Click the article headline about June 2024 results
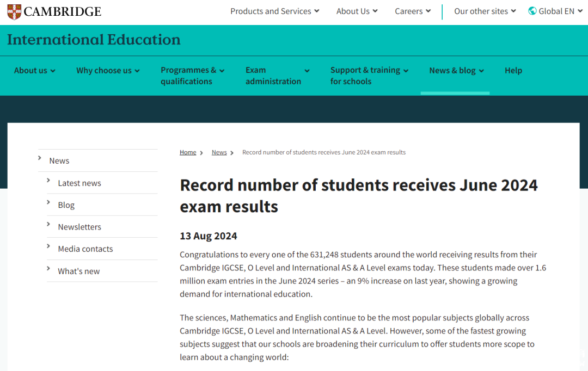Image resolution: width=588 pixels, height=371 pixels. [359, 196]
